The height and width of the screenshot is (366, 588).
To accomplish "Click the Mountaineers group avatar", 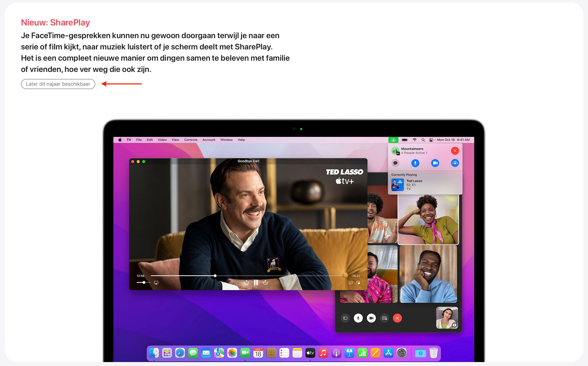I will (395, 151).
